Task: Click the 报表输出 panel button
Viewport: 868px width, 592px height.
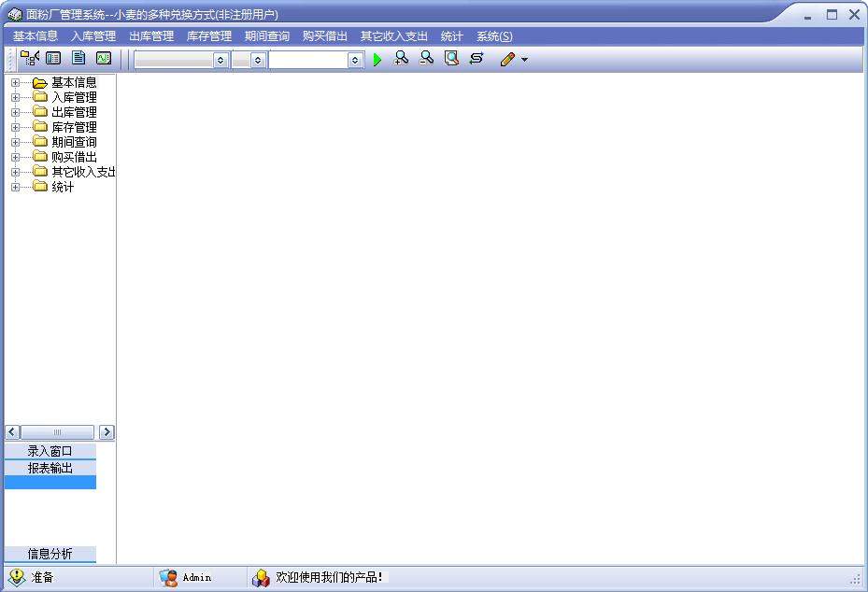Action: click(x=50, y=468)
